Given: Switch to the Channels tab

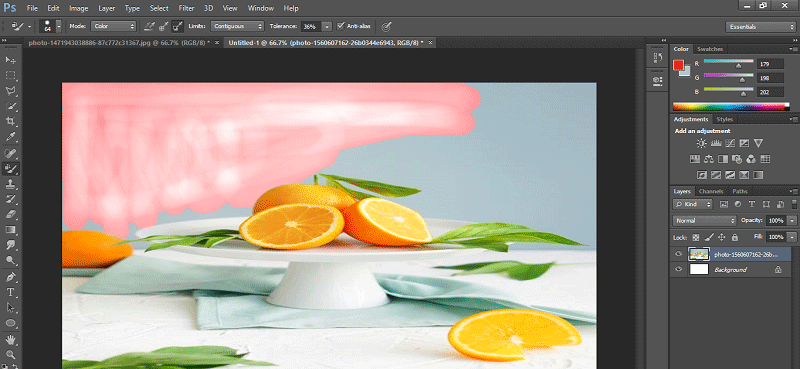Looking at the screenshot, I should [x=711, y=191].
